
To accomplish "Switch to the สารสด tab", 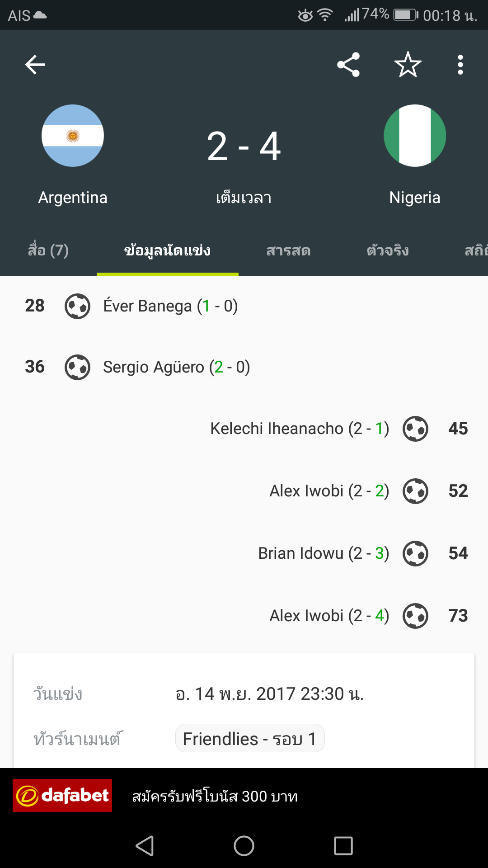I will [288, 250].
